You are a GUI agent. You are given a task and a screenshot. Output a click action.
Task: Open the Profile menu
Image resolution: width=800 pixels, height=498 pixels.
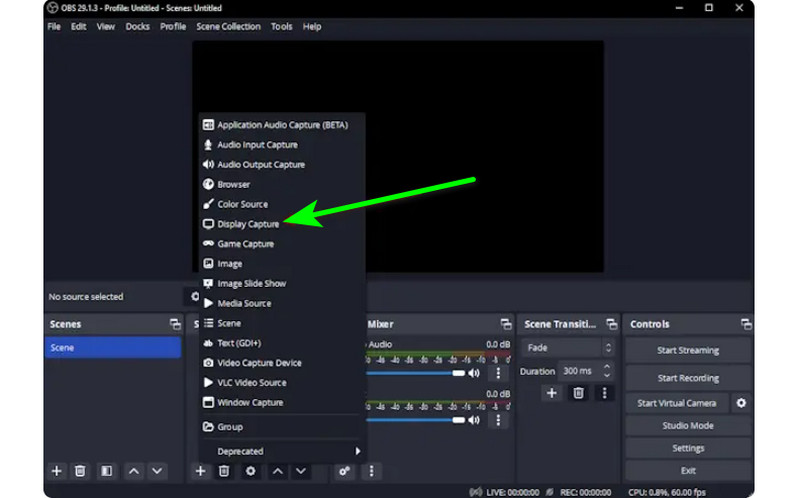[x=173, y=27]
